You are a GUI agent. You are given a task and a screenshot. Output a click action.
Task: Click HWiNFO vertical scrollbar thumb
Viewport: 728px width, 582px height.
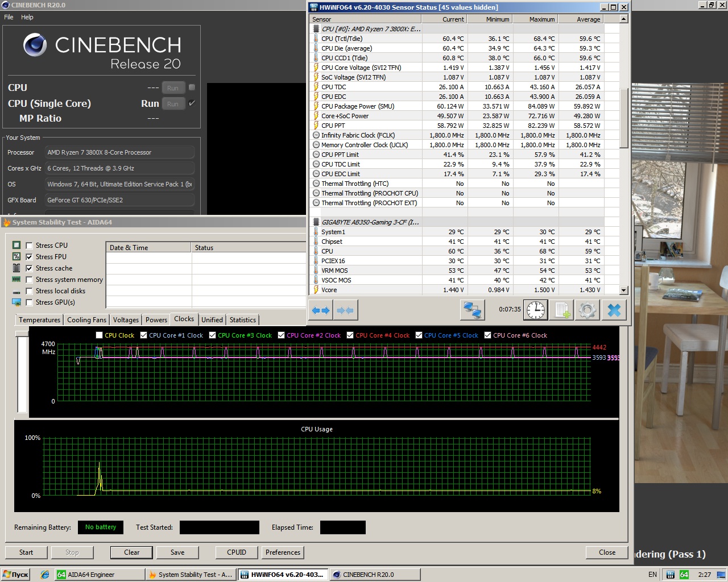624,118
